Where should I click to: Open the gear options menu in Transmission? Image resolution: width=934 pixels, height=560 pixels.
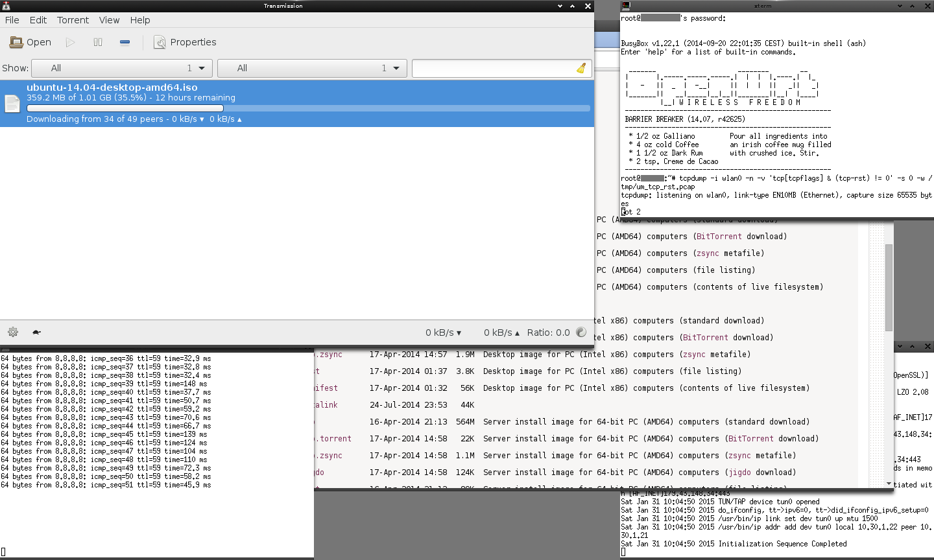(13, 332)
